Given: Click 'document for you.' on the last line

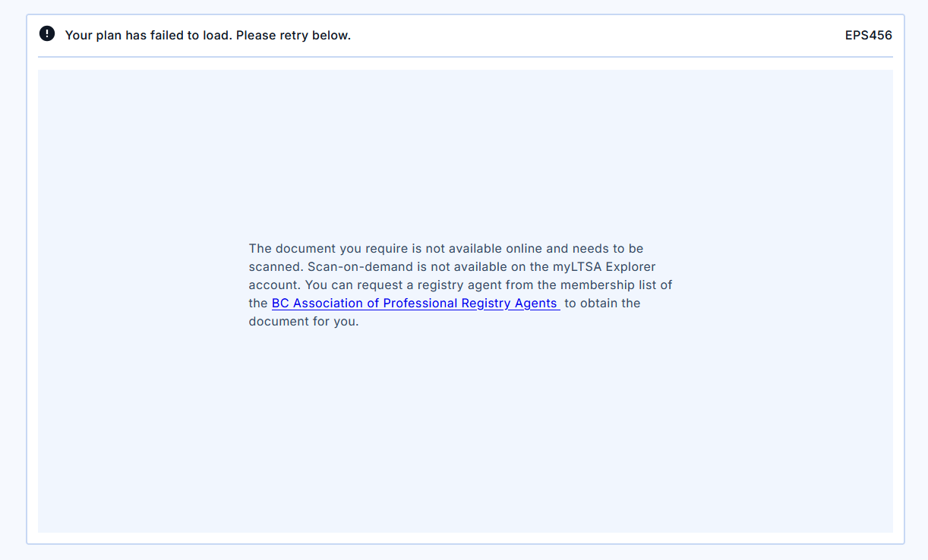Looking at the screenshot, I should [x=303, y=322].
